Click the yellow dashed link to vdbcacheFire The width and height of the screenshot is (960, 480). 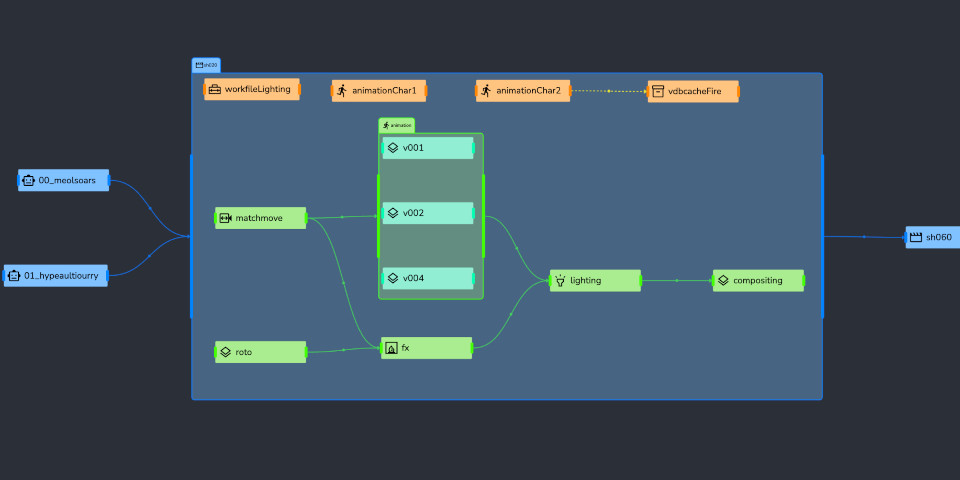(x=609, y=91)
